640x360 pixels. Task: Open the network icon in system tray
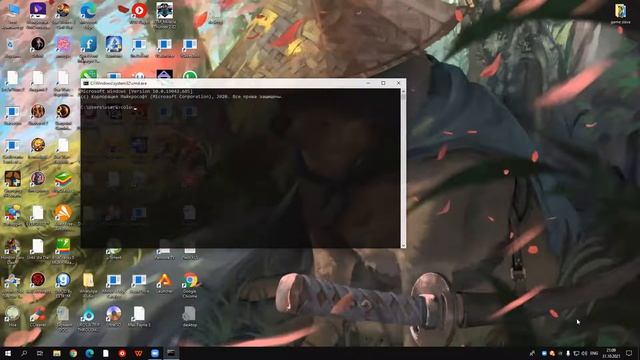point(576,353)
